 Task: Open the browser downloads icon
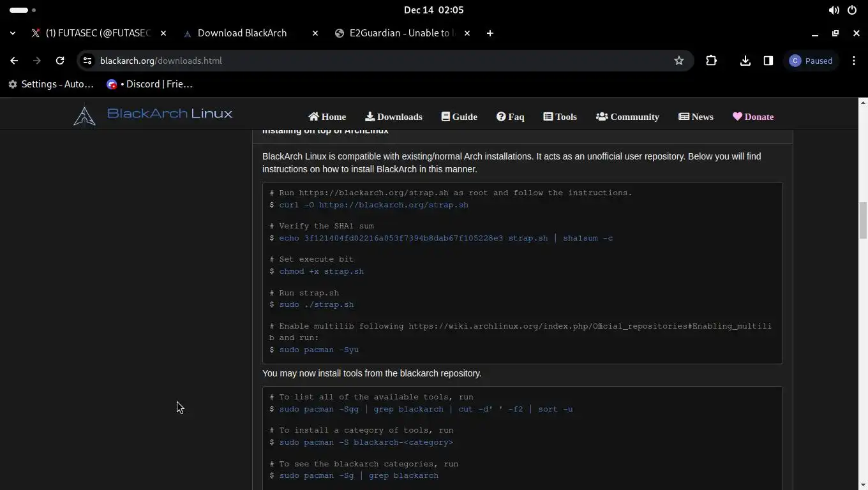click(745, 61)
